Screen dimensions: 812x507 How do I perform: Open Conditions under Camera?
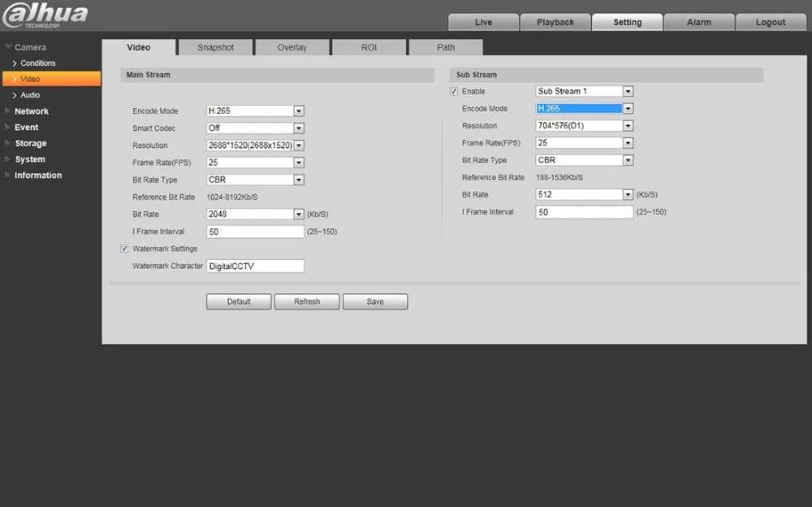click(x=37, y=63)
